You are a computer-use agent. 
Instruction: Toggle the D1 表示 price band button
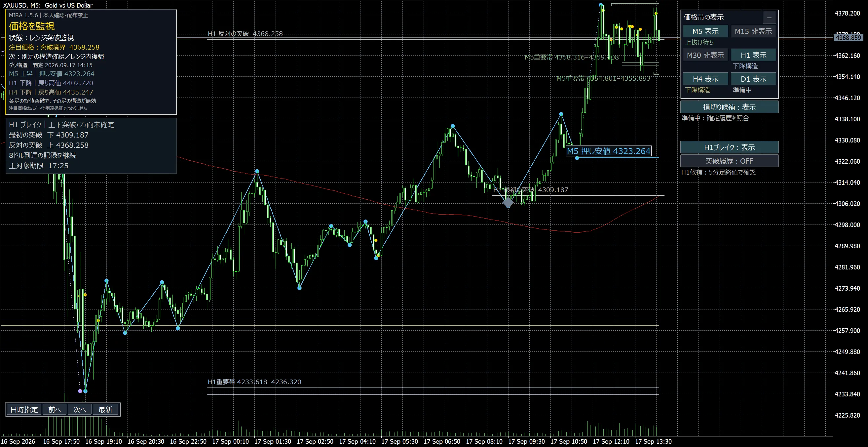click(753, 79)
